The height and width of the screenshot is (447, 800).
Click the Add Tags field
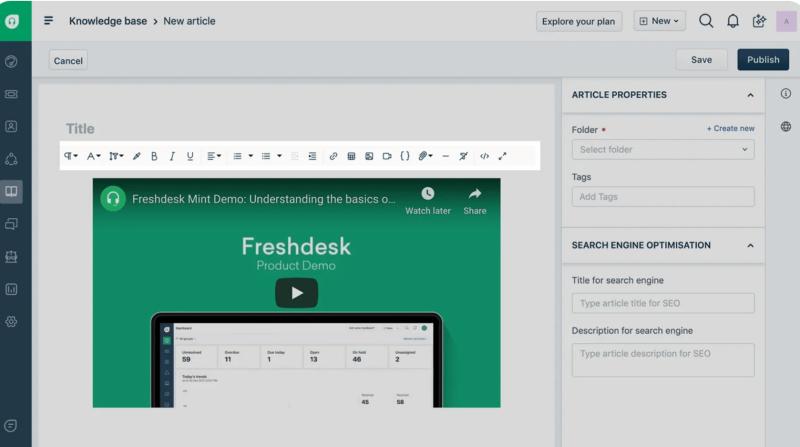coord(663,196)
